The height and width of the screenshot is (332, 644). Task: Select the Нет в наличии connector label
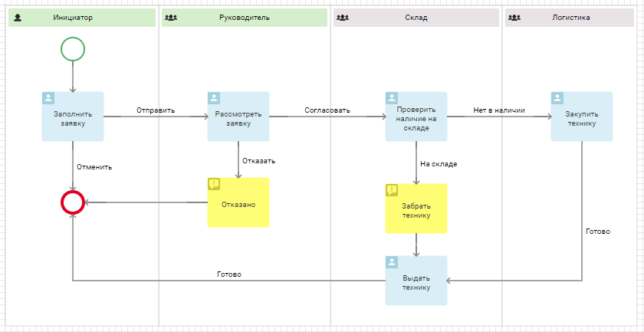point(499,110)
